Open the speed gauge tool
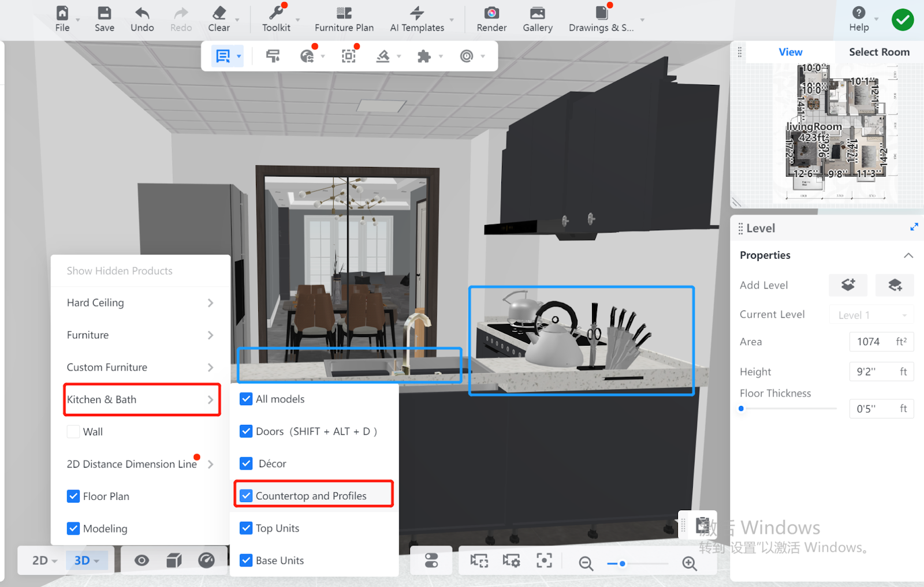Screen dimensions: 924x587 pos(206,560)
